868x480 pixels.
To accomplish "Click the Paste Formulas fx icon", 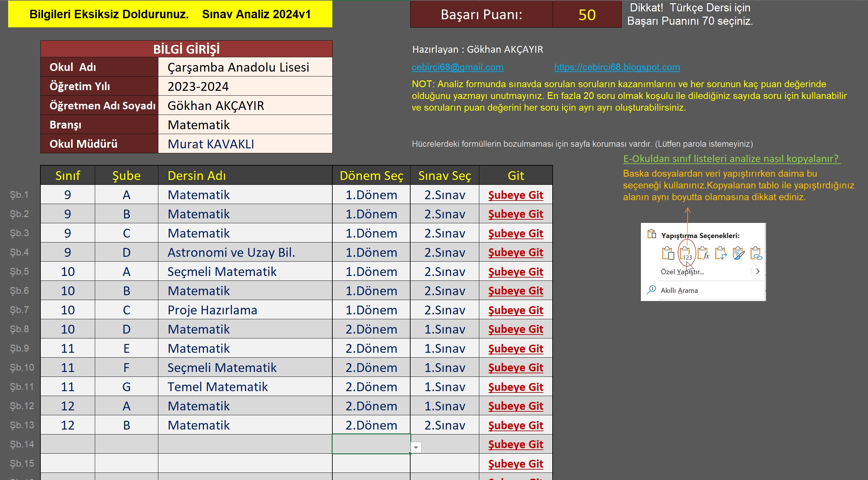I will 703,254.
